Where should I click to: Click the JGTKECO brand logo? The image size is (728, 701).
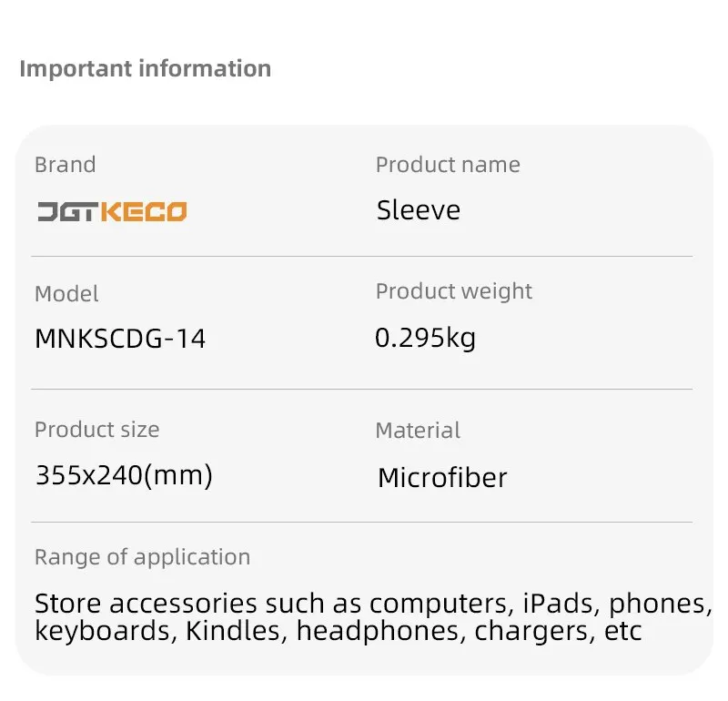click(112, 212)
